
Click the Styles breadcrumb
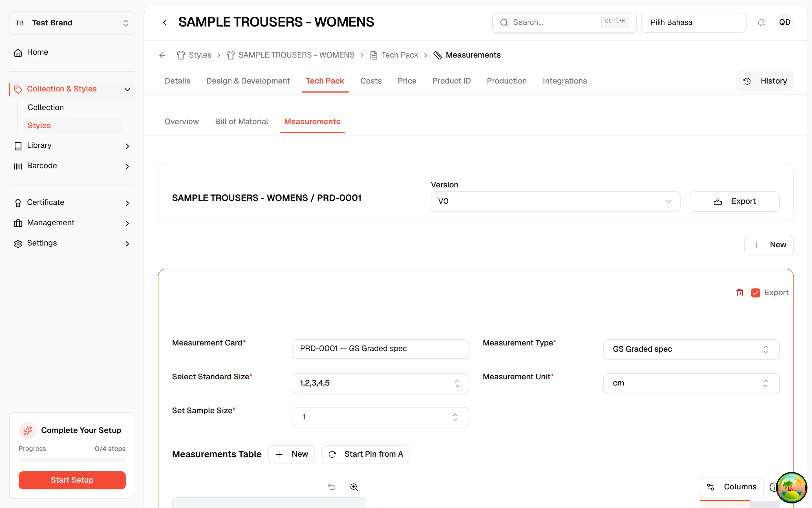click(x=194, y=55)
